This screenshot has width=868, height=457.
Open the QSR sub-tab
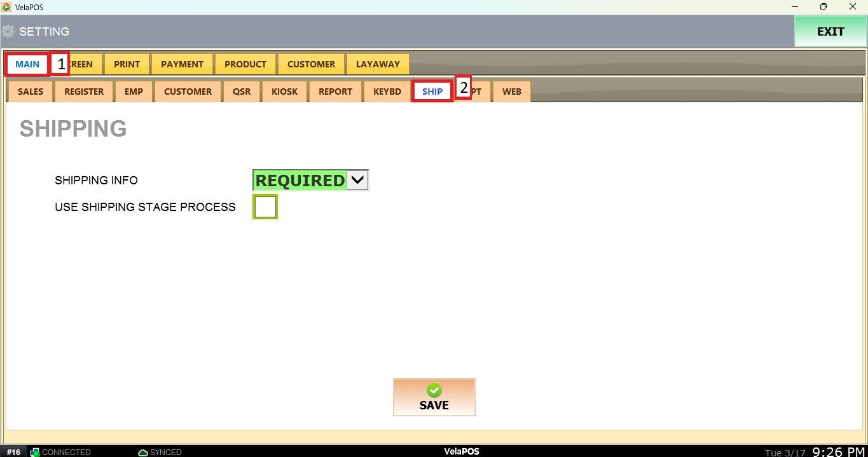(242, 92)
